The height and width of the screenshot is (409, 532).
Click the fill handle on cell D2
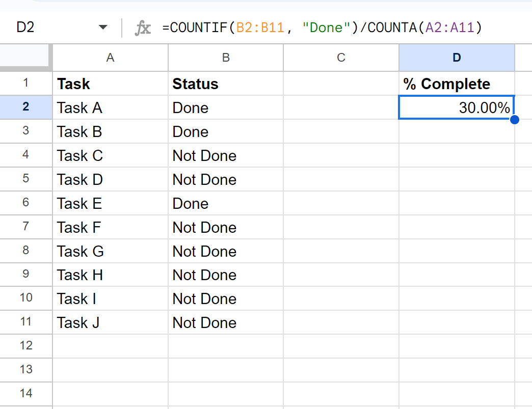514,119
